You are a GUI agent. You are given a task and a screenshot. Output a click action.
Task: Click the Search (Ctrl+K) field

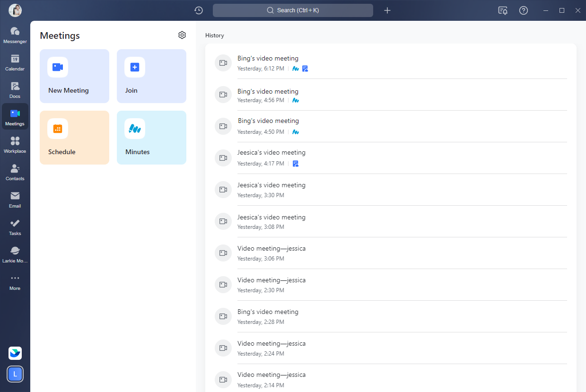click(293, 10)
